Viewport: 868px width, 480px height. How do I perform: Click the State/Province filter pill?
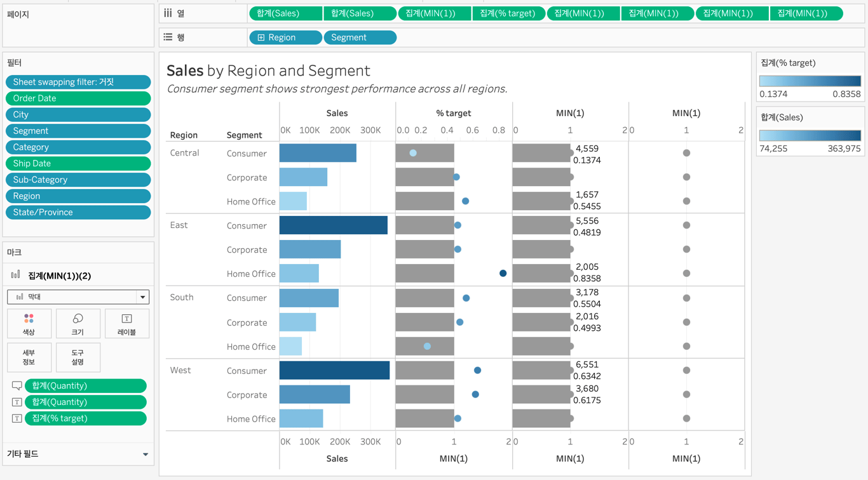(78, 212)
